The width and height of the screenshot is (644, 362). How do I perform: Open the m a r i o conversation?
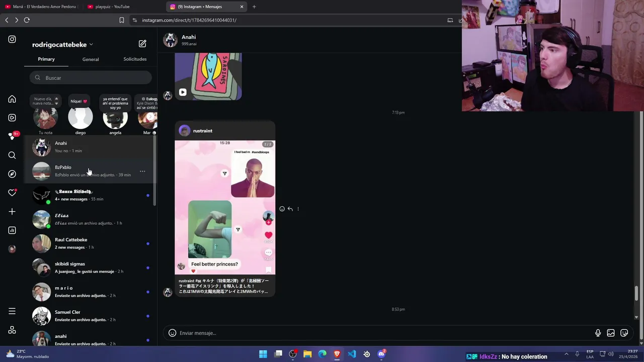pyautogui.click(x=91, y=292)
